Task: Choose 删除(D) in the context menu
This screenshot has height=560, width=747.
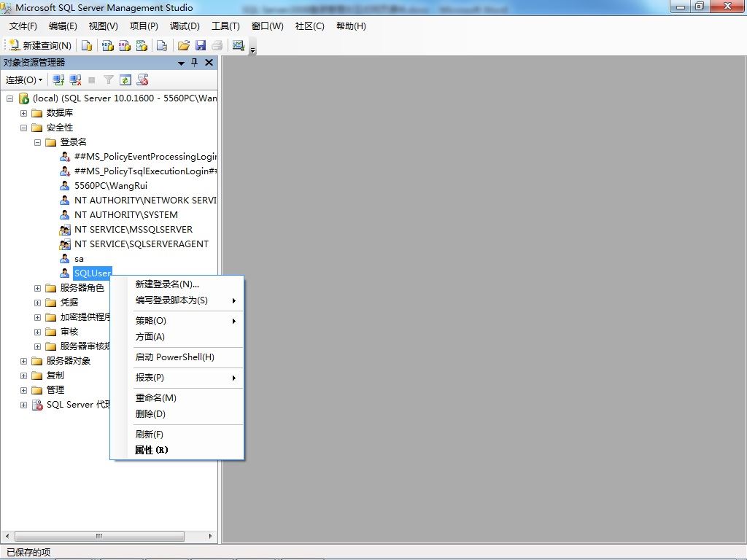Action: [x=177, y=414]
